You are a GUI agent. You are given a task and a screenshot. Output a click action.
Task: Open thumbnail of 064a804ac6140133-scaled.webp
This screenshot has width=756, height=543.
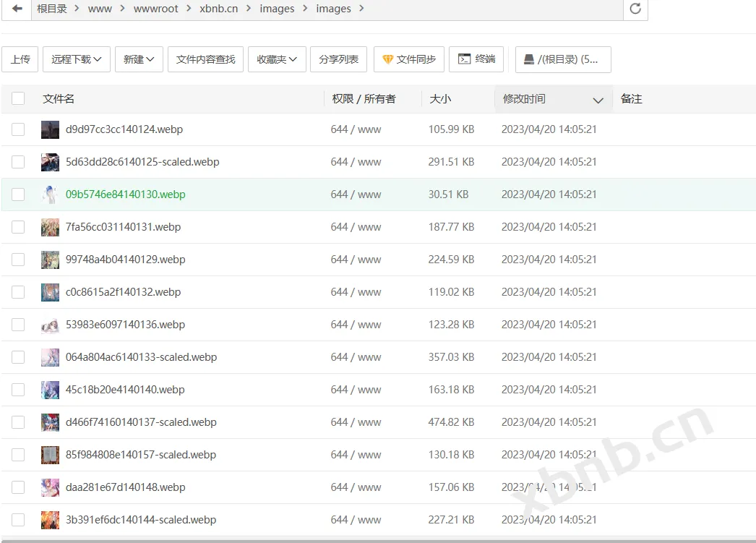50,357
